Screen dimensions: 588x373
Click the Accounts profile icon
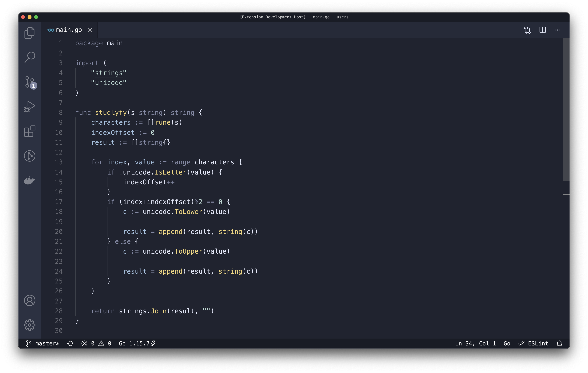(x=30, y=300)
